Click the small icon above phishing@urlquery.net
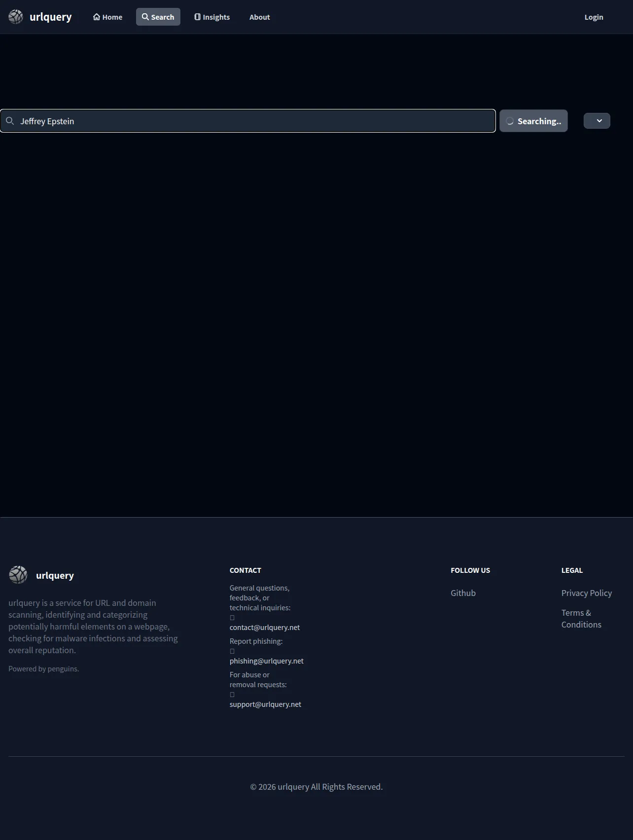This screenshot has width=633, height=840. (x=232, y=651)
